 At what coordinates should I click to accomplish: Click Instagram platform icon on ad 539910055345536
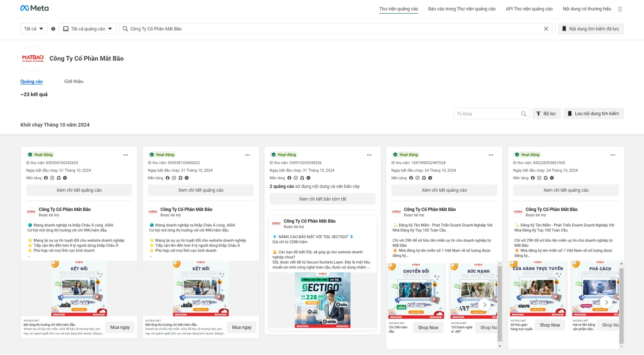click(296, 178)
